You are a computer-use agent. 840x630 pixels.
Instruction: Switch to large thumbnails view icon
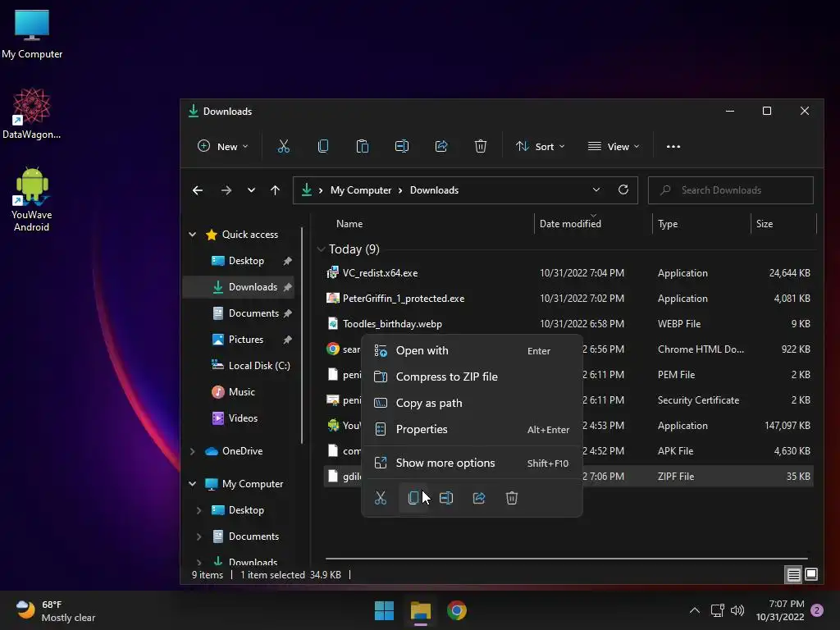pyautogui.click(x=811, y=574)
